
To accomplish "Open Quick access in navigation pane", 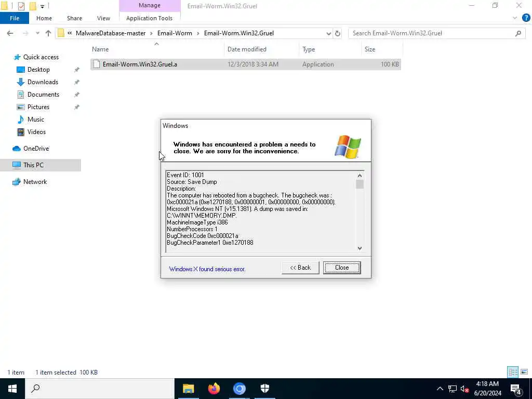I will (41, 57).
